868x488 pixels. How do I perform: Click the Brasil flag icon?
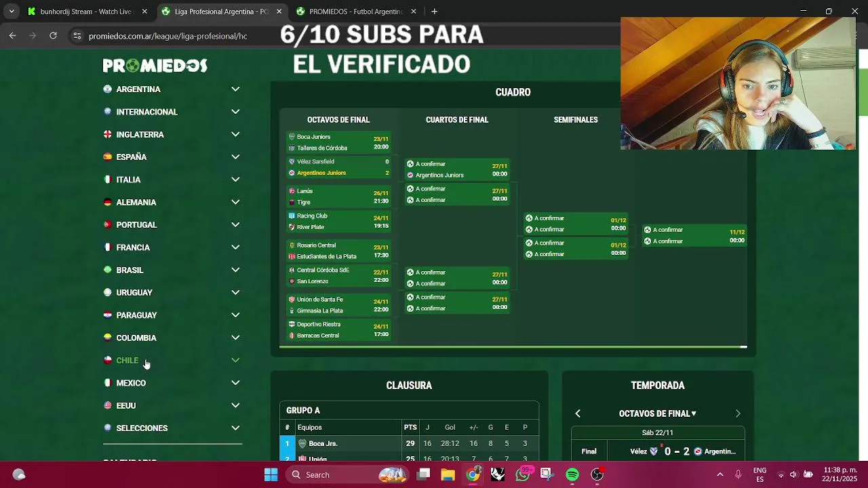[x=107, y=270]
